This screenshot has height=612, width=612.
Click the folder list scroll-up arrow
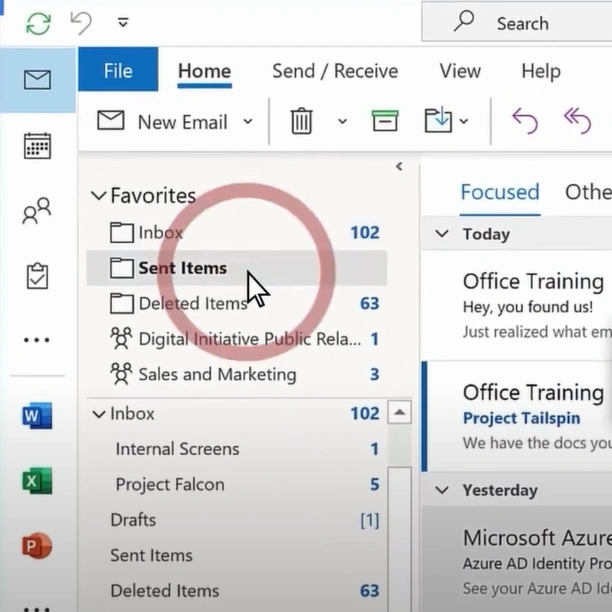[399, 412]
